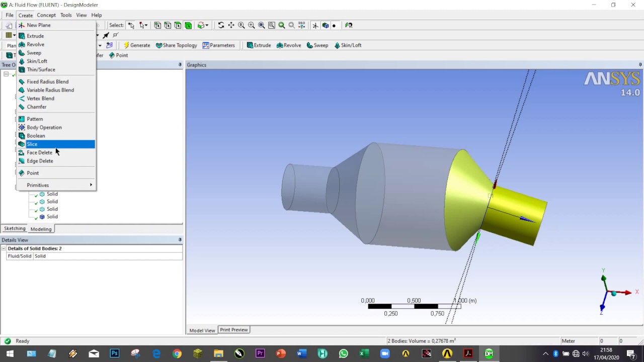Image resolution: width=644 pixels, height=362 pixels.
Task: Choose Thin/Surface in the Create menu
Action: click(56, 69)
